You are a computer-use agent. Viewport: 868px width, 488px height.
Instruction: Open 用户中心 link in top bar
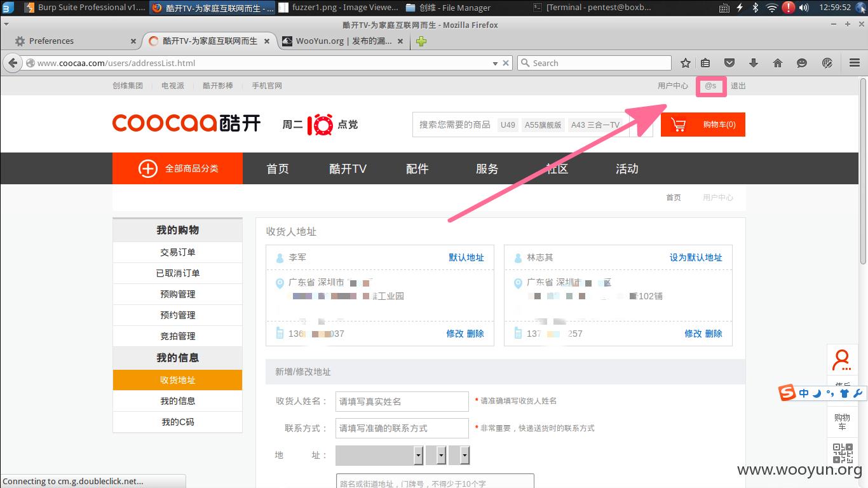tap(673, 86)
